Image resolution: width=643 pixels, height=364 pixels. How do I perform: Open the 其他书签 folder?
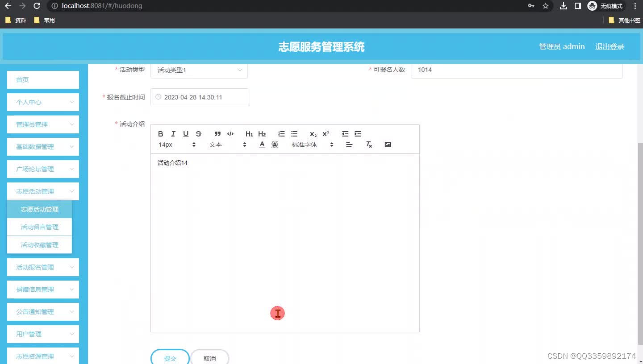tap(625, 20)
